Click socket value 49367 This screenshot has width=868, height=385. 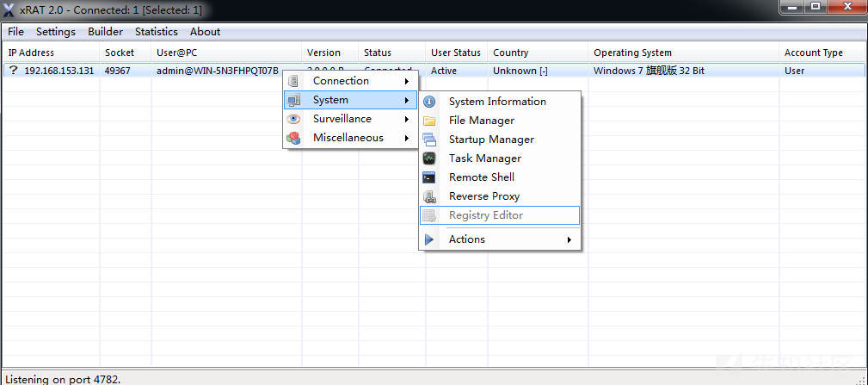pyautogui.click(x=117, y=71)
